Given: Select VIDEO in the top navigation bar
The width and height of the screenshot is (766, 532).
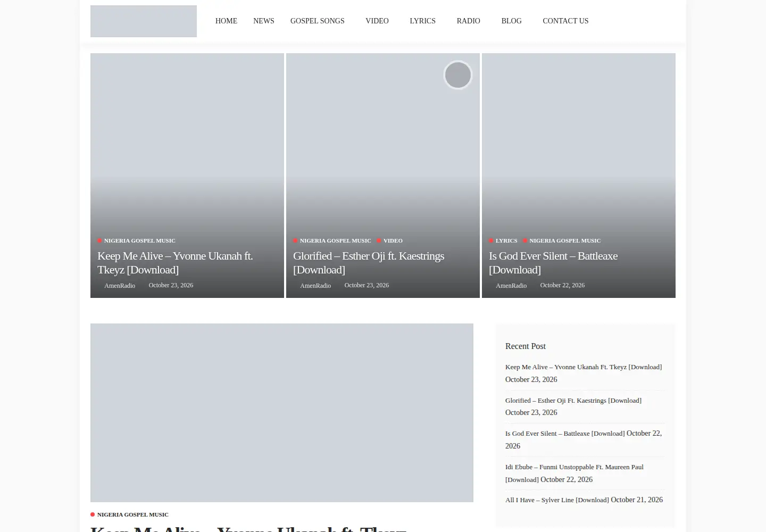Looking at the screenshot, I should click(x=377, y=21).
